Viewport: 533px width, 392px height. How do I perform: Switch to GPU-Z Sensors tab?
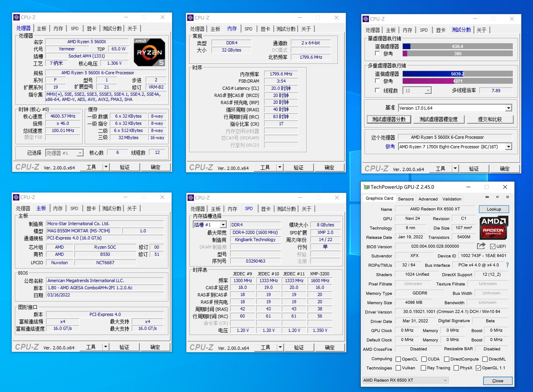(406, 199)
